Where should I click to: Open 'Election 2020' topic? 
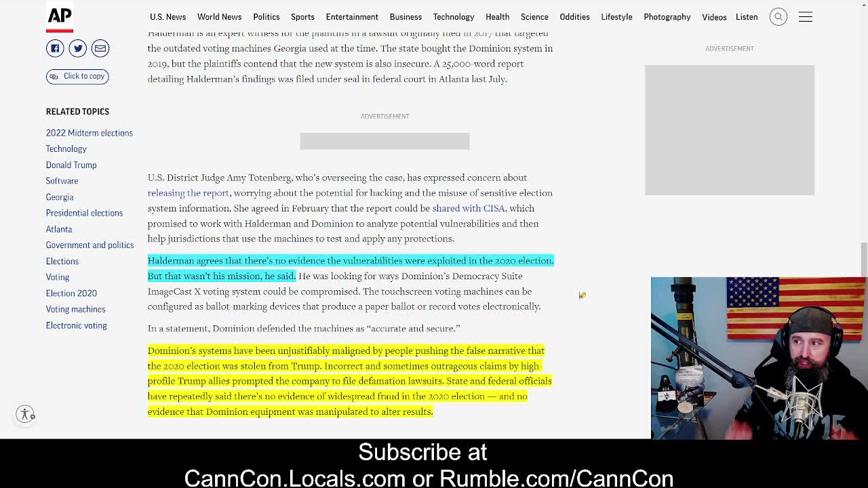pyautogui.click(x=71, y=293)
